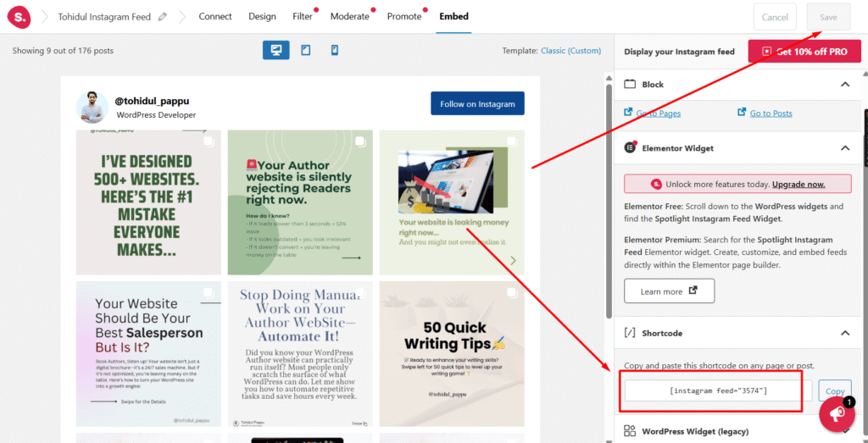Click the profile avatar of tohidul_pappu
Screen dimensions: 868x443
tap(92, 107)
